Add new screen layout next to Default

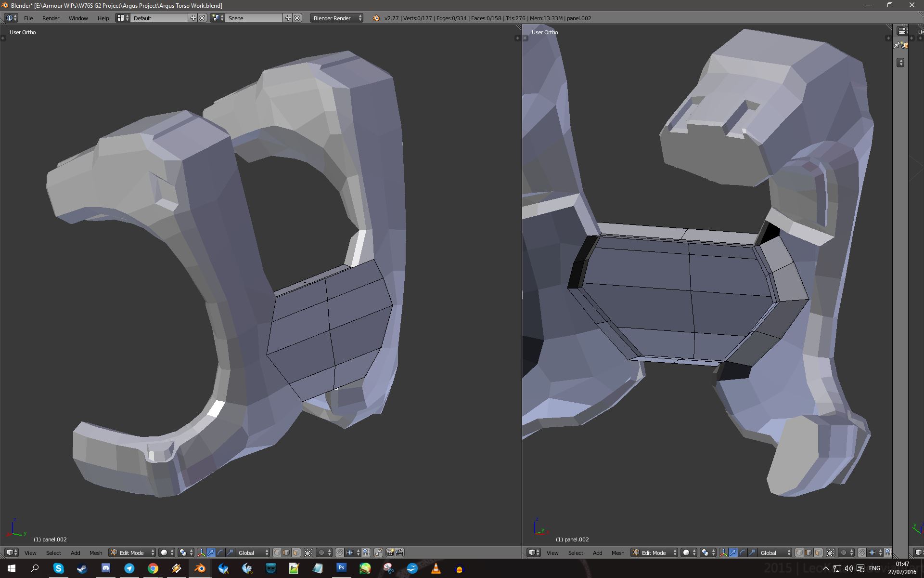tap(193, 18)
